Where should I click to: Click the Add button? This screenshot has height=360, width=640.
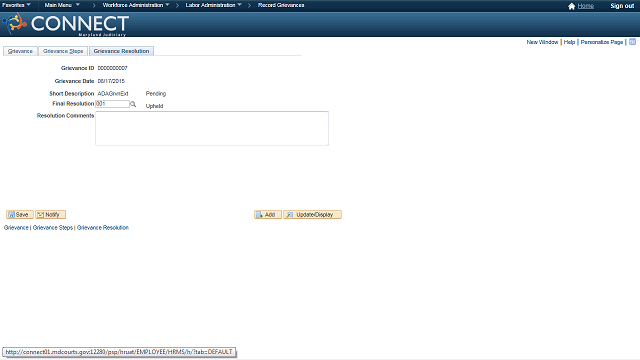coord(268,215)
